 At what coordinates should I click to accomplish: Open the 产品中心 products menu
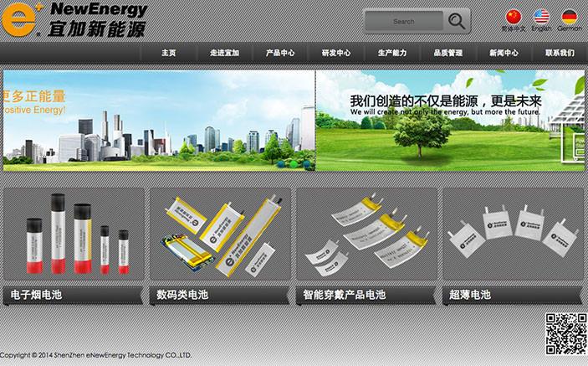[280, 54]
